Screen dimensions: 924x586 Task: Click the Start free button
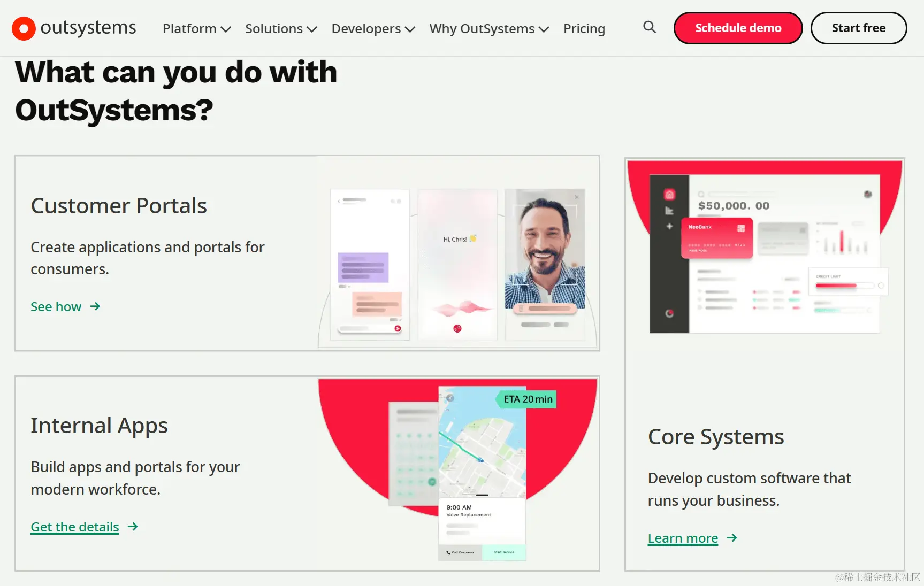pos(858,28)
